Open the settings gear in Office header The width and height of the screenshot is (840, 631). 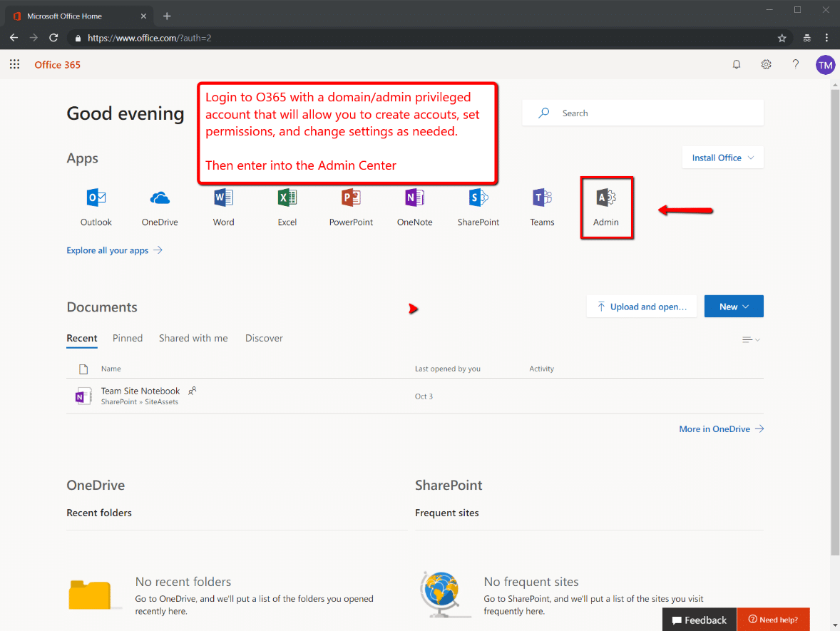pyautogui.click(x=766, y=64)
